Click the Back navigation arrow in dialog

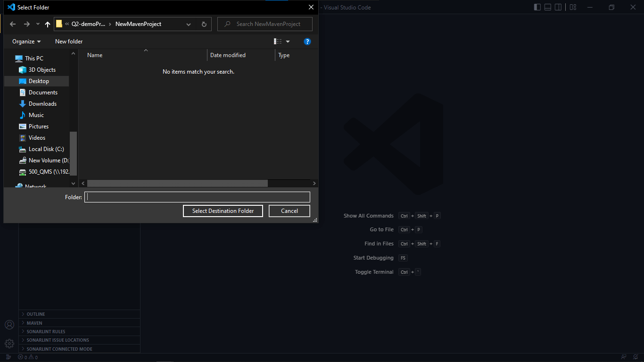coord(13,24)
